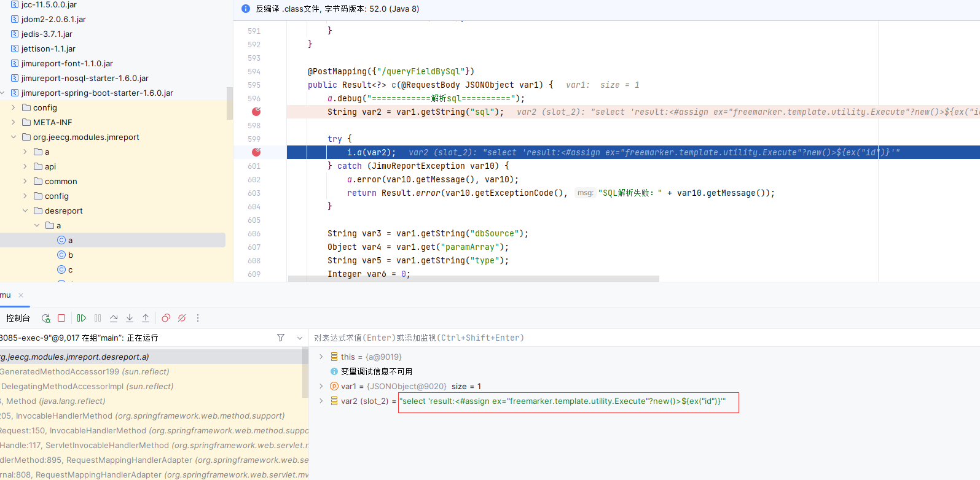Open class c in project tree
The height and width of the screenshot is (480, 980).
71,269
